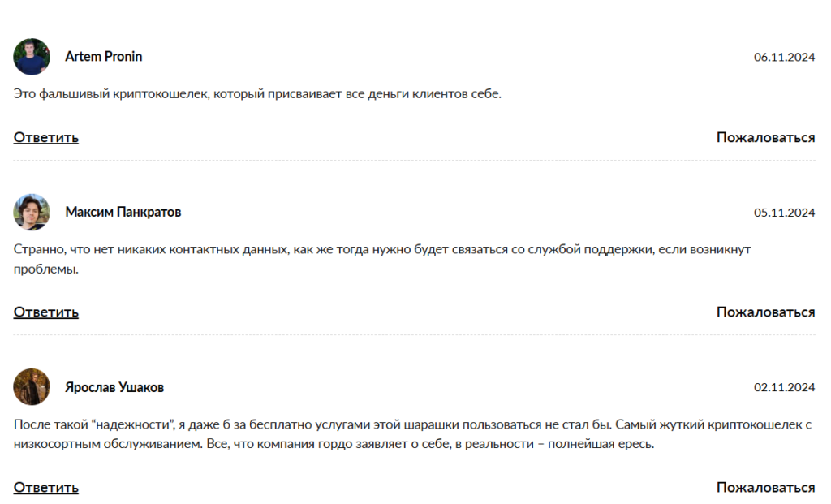Click the comment text starting with Странно
This screenshot has width=831, height=504.
381,250
